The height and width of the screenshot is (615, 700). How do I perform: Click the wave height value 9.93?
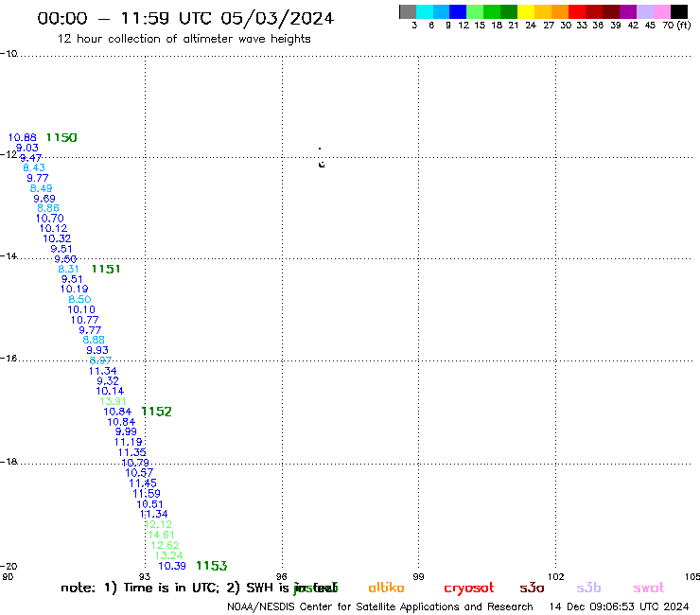point(97,350)
